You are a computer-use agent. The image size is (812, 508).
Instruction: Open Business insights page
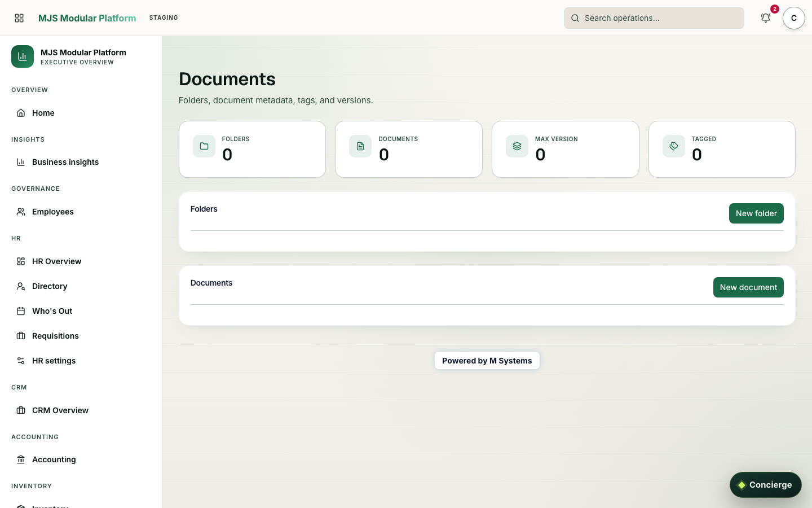pos(81,162)
